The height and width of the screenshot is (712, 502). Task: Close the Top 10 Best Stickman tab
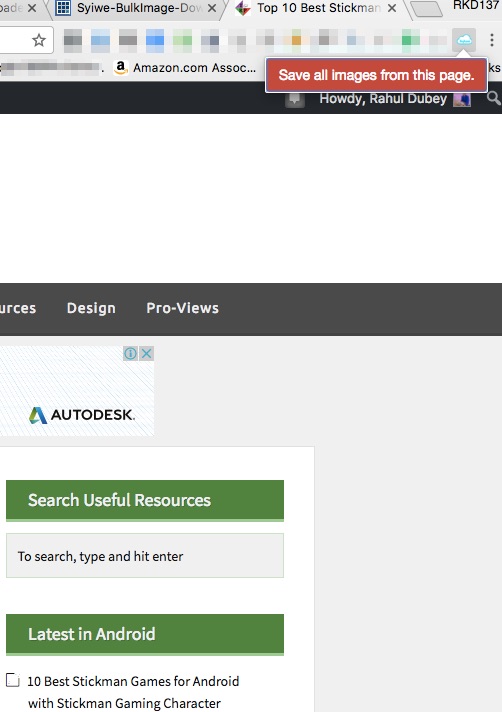pyautogui.click(x=392, y=8)
